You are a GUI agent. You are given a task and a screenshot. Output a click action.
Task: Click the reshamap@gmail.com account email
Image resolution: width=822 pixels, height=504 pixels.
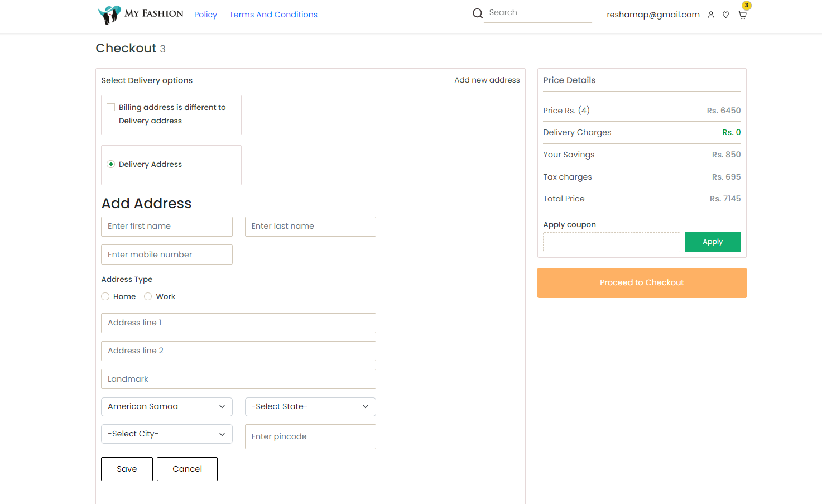click(653, 15)
